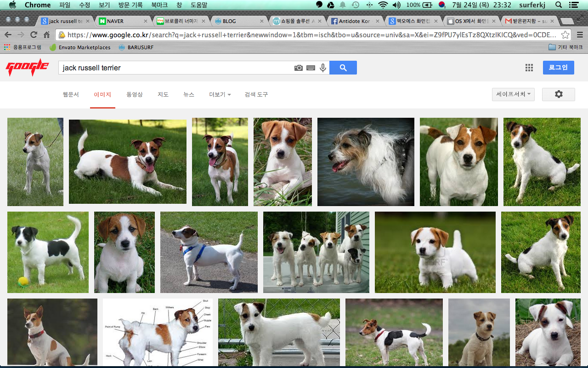588x368 pixels.
Task: Open the on-screen keyboard input tool
Action: click(x=311, y=68)
